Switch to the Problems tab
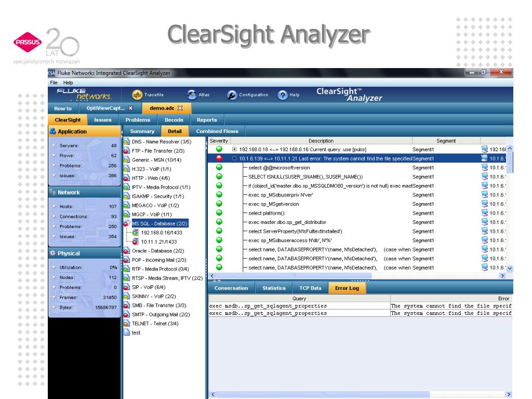This screenshot has height=399, width=532. point(138,120)
